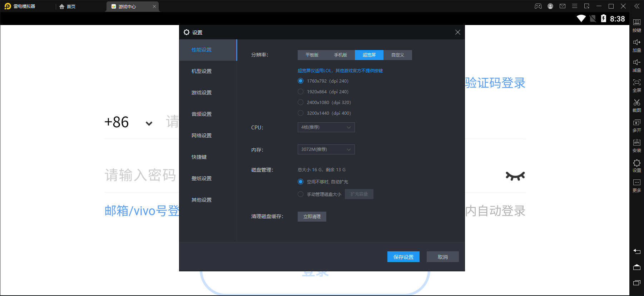
Task: Open the multi-instance (多开) icon
Action: point(636,125)
